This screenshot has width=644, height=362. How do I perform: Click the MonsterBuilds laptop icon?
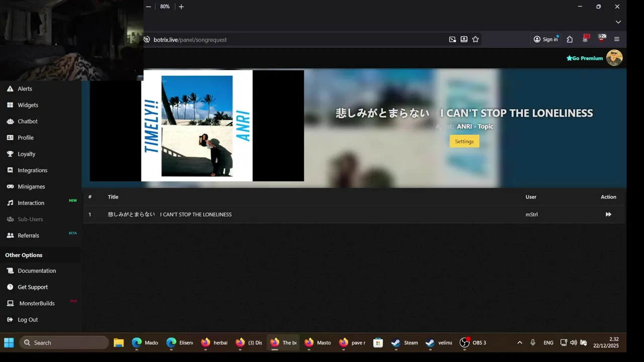tap(10, 303)
